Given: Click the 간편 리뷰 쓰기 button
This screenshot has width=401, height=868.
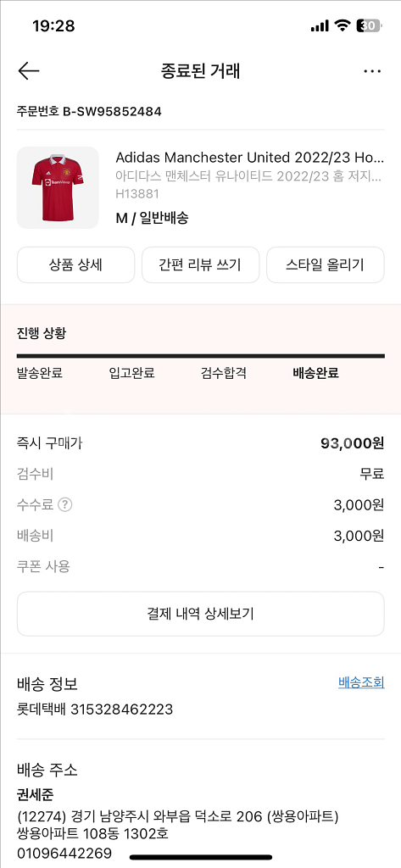Looking at the screenshot, I should [x=200, y=265].
